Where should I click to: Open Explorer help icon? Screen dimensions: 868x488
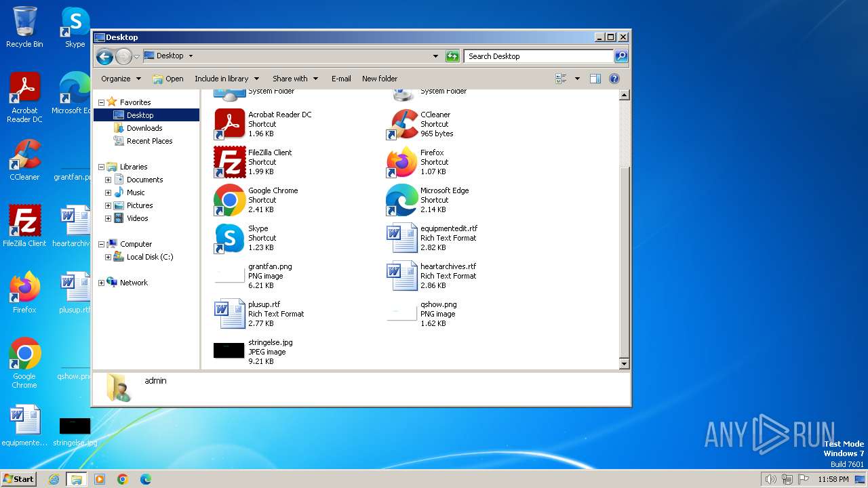click(x=614, y=79)
